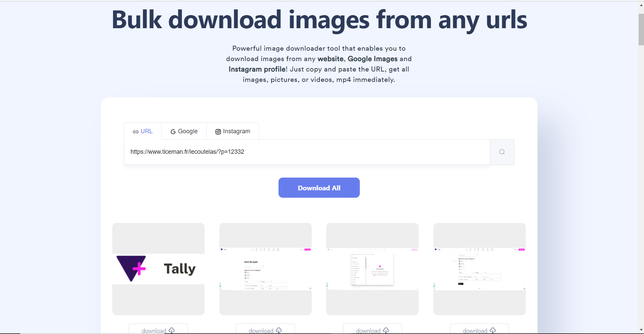Click the scrollbar up arrow
Screen dimensions: 644x334
coord(641,5)
